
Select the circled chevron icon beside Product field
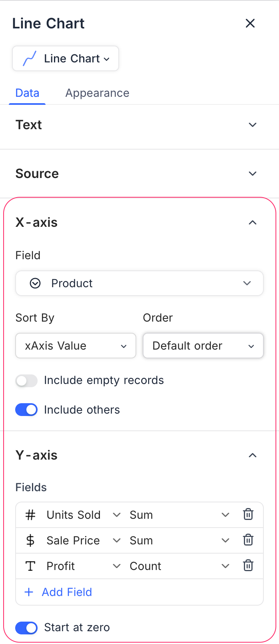[35, 283]
